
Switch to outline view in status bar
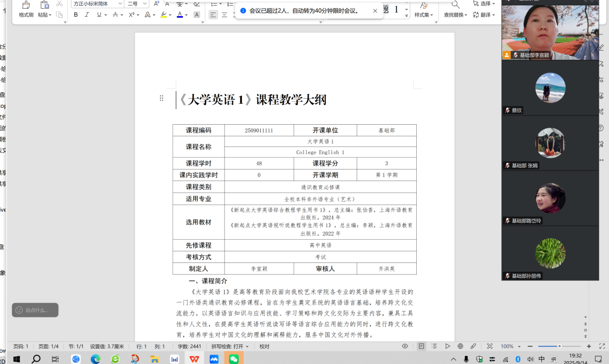[434, 346]
